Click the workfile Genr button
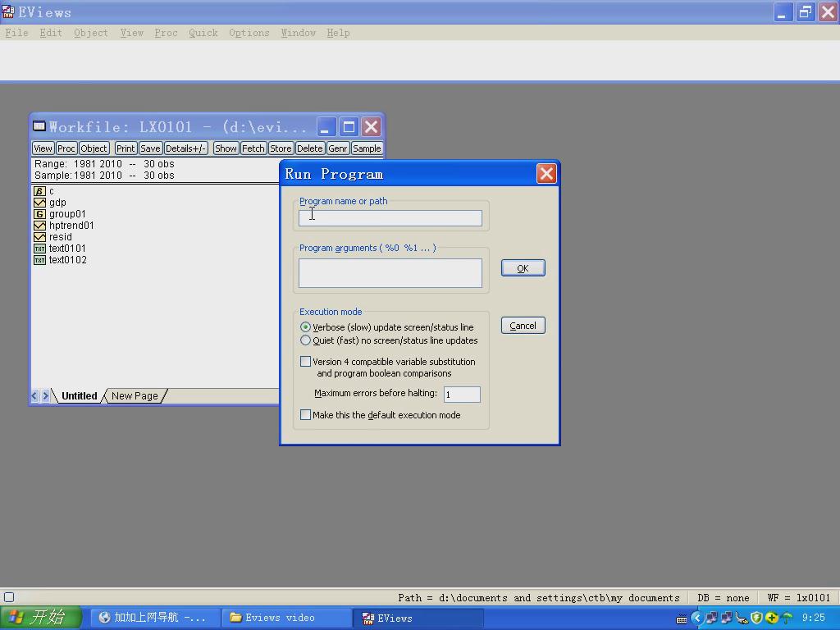 [x=337, y=148]
